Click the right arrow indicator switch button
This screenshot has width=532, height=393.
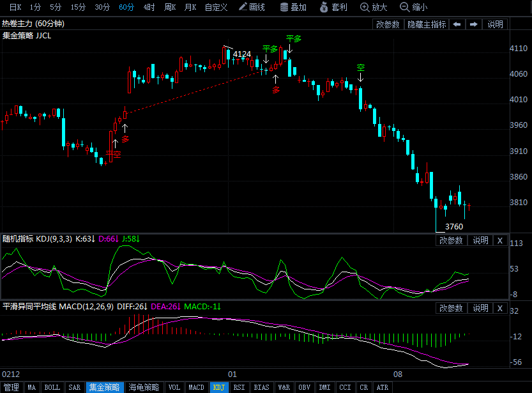[x=474, y=24]
